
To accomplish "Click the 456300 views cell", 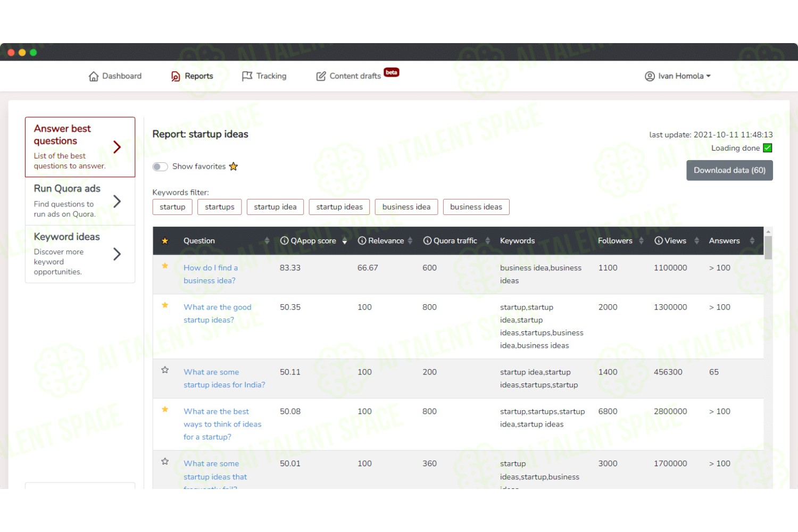I will [668, 372].
